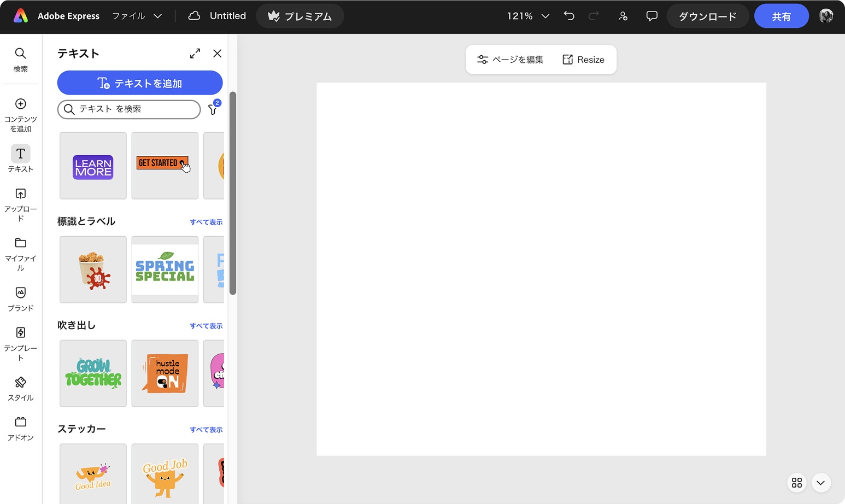Select the GROW TOGETHER thumbnail
The height and width of the screenshot is (504, 845).
point(93,373)
